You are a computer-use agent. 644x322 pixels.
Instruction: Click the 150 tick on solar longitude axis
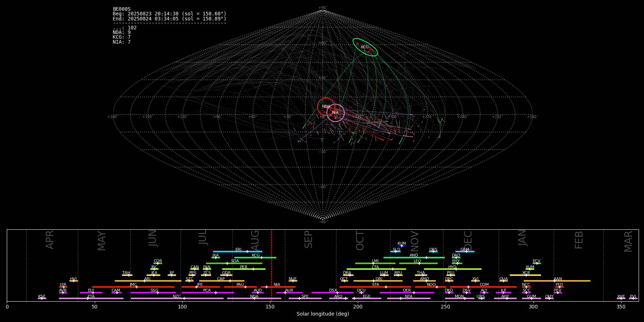pos(270,307)
